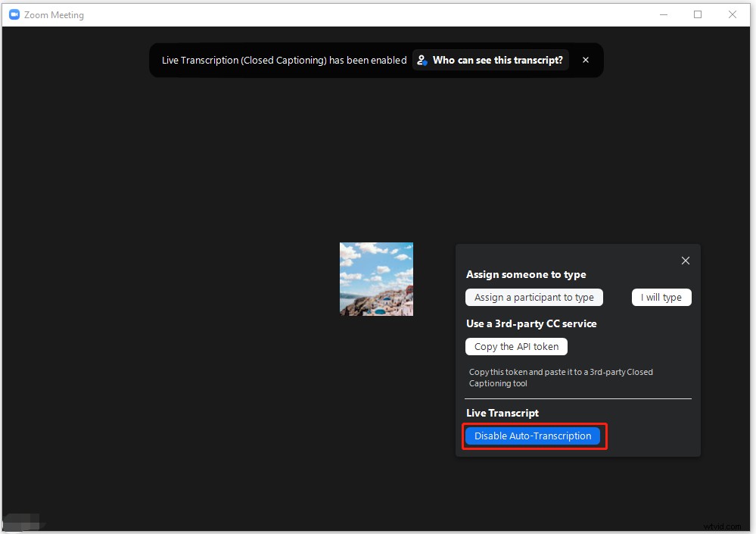
Task: Click the Live Transcript section heading
Action: pos(502,413)
